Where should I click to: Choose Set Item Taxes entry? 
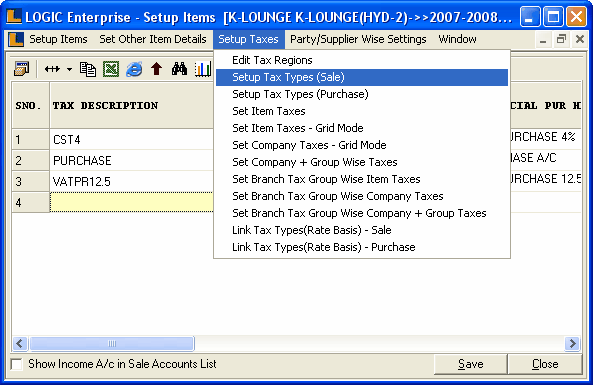point(362,111)
